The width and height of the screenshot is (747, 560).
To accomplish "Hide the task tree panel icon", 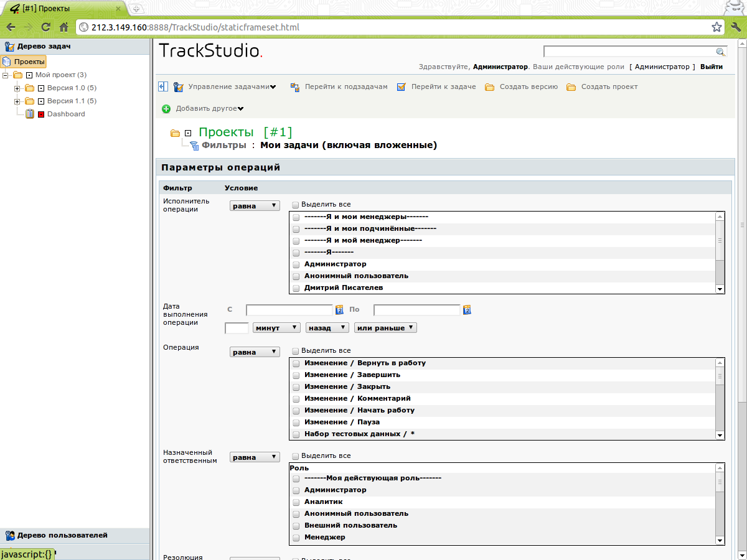I will coord(163,86).
